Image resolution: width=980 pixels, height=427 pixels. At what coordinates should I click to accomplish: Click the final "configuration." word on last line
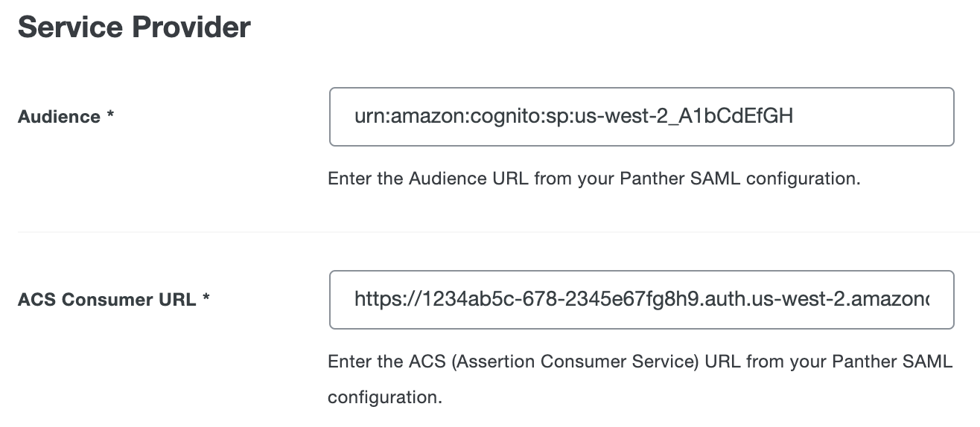(x=384, y=397)
